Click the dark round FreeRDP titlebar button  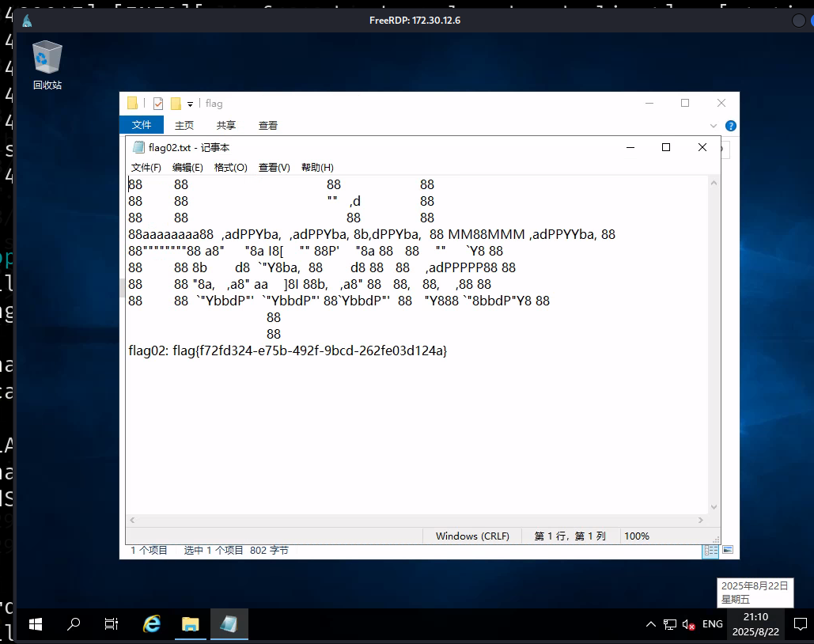coord(798,21)
